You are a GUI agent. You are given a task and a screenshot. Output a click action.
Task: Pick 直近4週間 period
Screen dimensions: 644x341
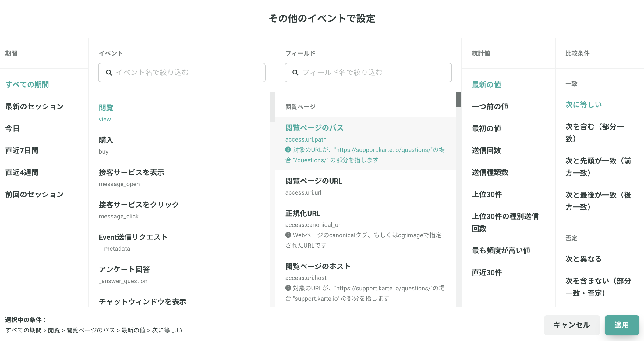(x=22, y=172)
